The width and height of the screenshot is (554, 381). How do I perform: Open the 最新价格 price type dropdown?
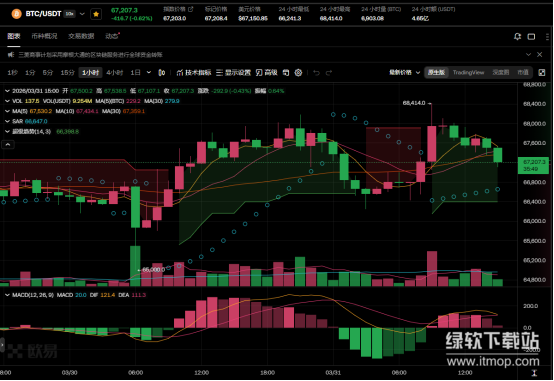pyautogui.click(x=405, y=72)
